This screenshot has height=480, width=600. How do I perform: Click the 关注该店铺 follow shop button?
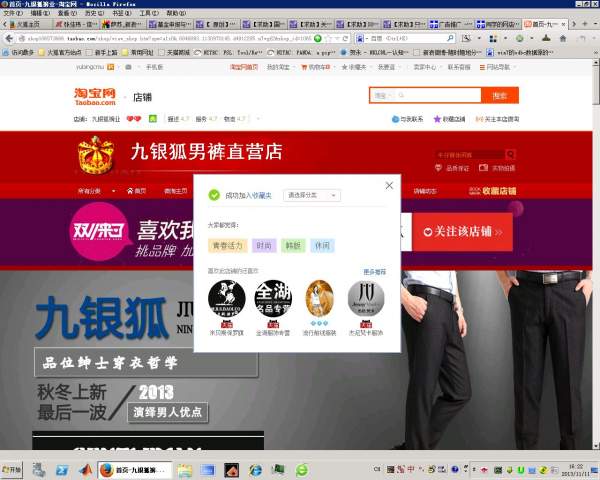tap(463, 232)
